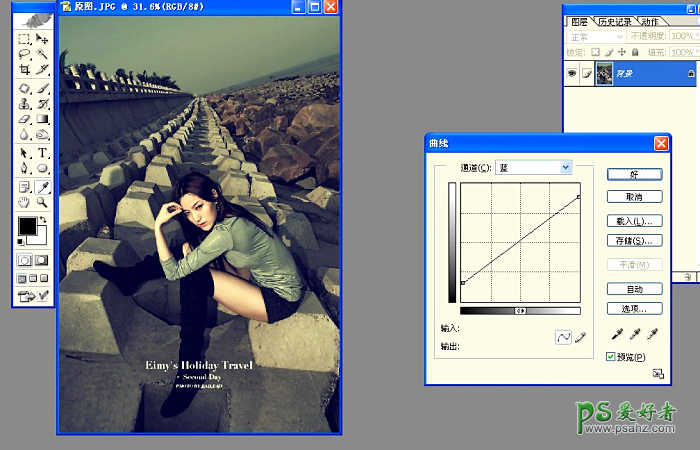The image size is (700, 450).
Task: Open the layer blend mode dropdown
Action: [x=596, y=37]
